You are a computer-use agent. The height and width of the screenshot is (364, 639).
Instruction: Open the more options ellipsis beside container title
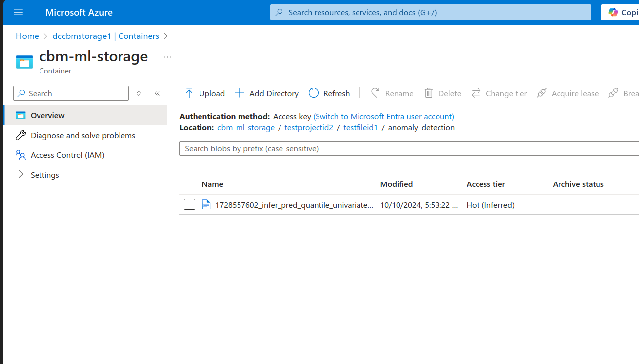point(167,57)
